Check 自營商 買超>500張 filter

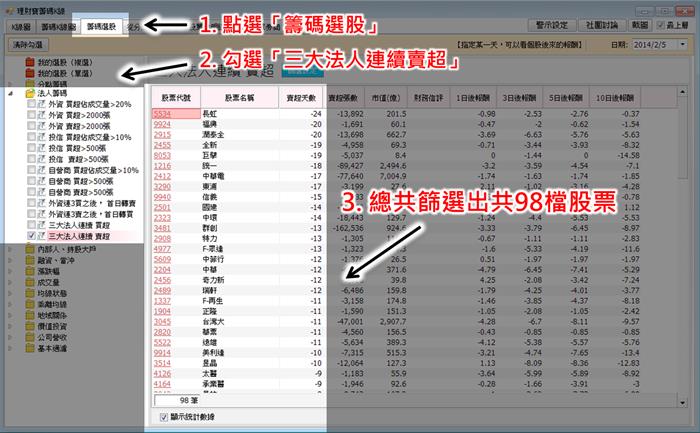31,181
